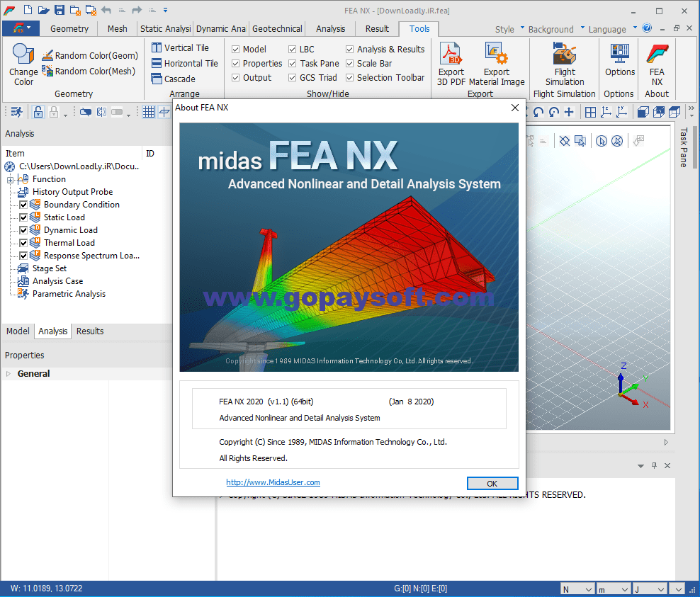Uncheck the Output show/hide checkbox
700x597 pixels.
[236, 78]
